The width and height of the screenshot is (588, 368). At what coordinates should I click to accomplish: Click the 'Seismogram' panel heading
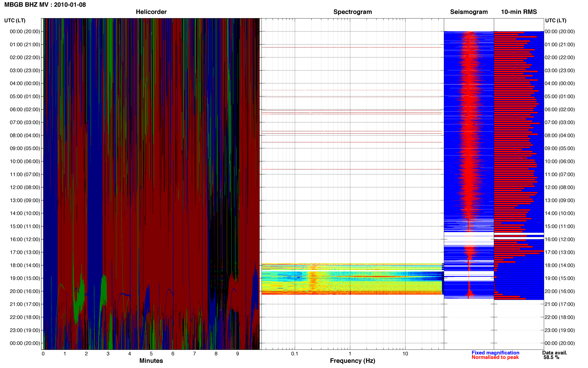coord(469,12)
